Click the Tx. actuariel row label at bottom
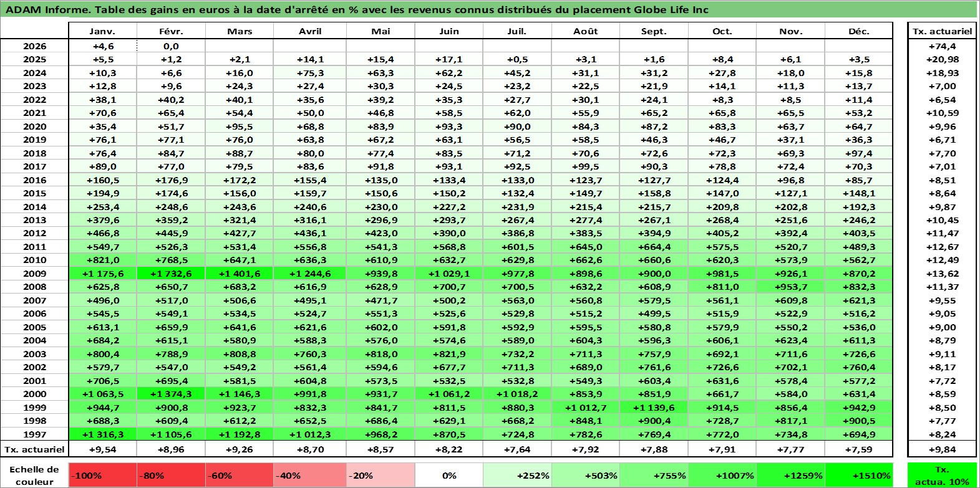 [35, 449]
